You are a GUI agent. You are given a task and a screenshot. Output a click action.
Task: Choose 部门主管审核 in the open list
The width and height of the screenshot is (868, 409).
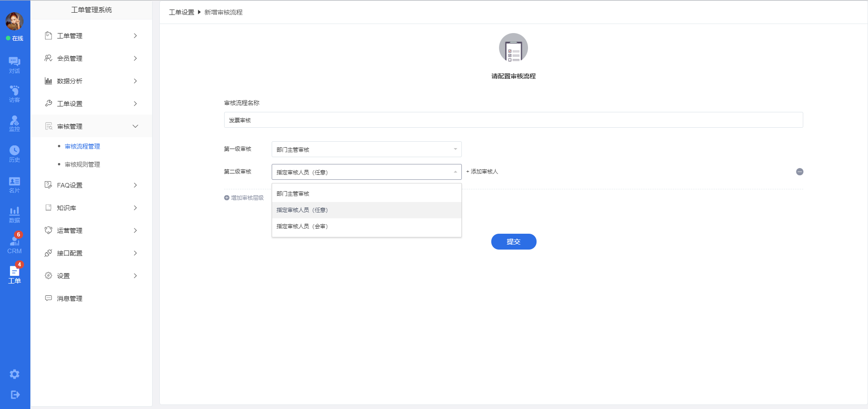[293, 194]
